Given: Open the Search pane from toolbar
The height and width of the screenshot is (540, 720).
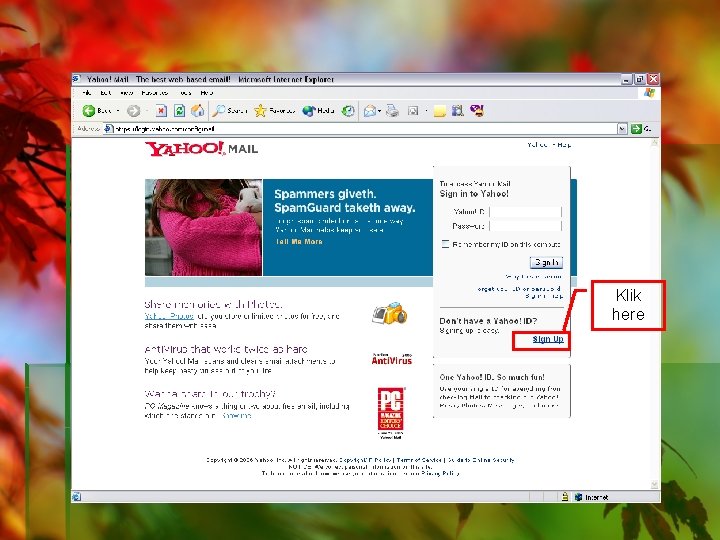Looking at the screenshot, I should pyautogui.click(x=231, y=111).
